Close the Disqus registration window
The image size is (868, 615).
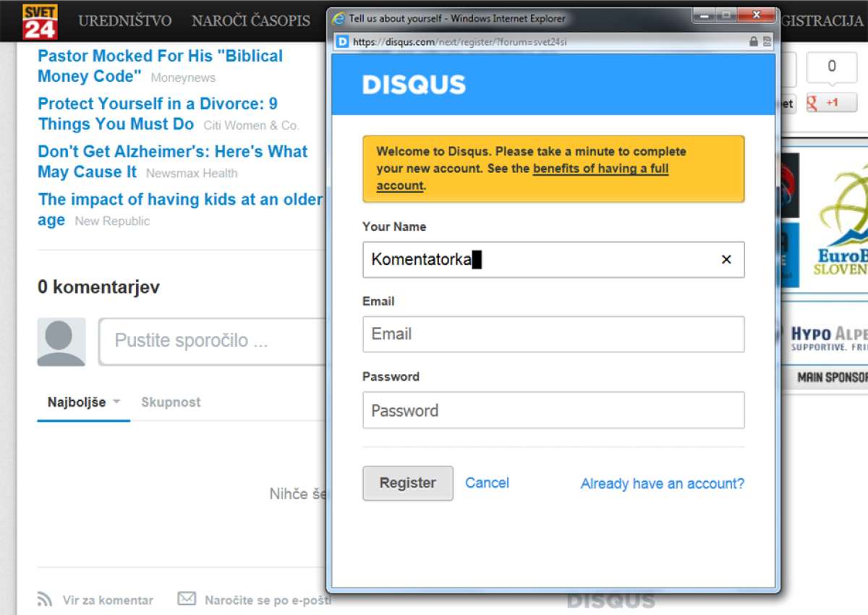(x=757, y=14)
